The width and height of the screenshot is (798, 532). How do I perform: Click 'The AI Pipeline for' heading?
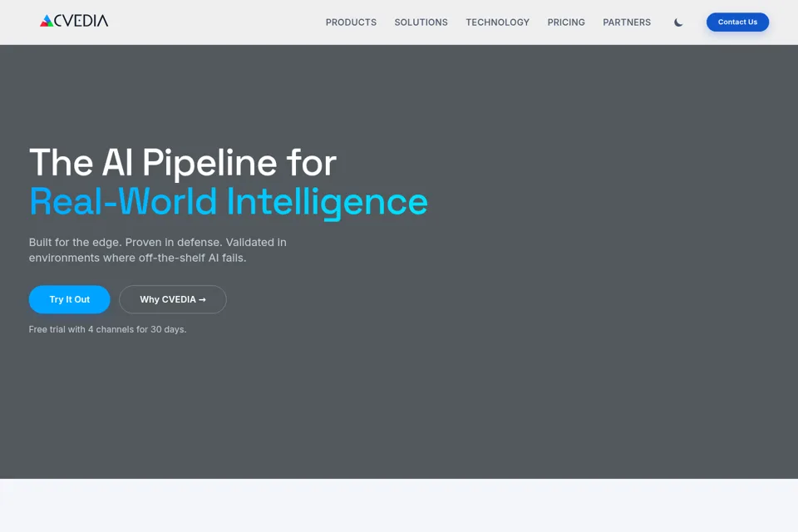pyautogui.click(x=183, y=163)
